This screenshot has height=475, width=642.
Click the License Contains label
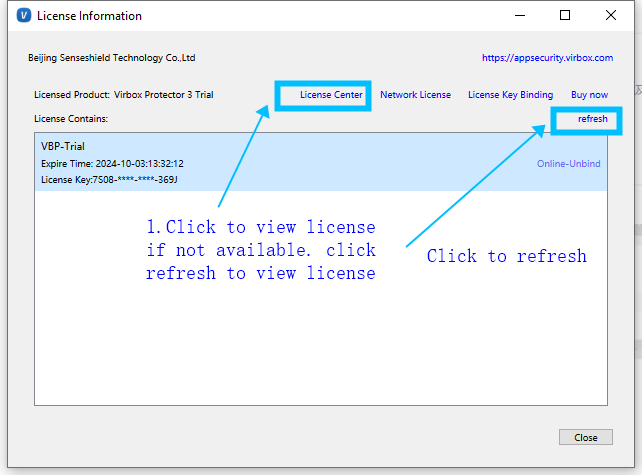[71, 119]
